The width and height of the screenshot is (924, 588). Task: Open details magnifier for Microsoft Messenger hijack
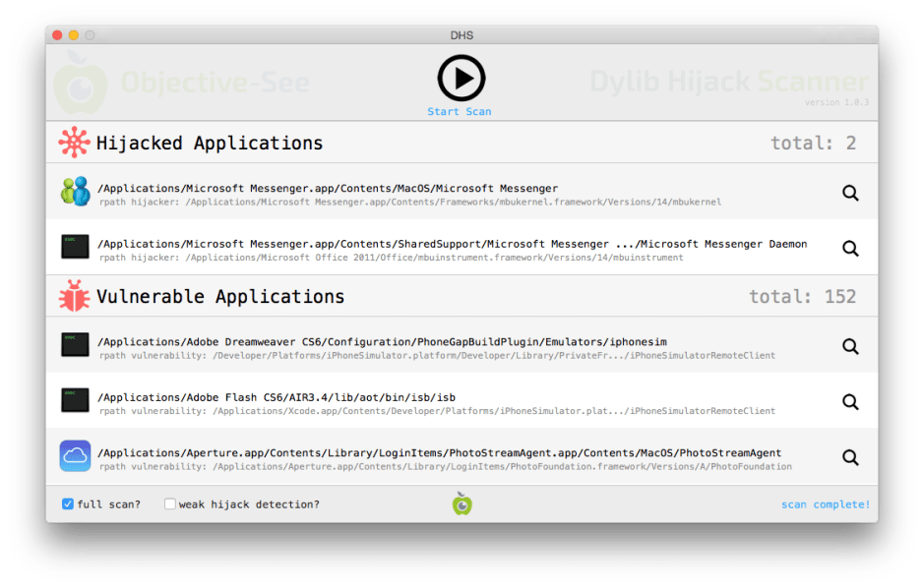[849, 193]
